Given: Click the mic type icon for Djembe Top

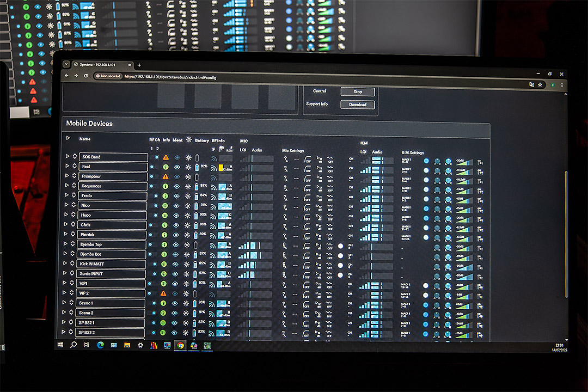Looking at the screenshot, I should (285, 246).
